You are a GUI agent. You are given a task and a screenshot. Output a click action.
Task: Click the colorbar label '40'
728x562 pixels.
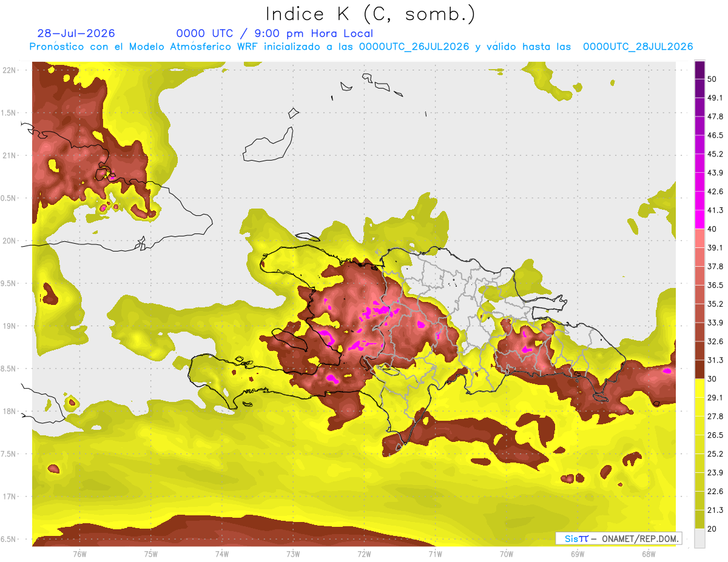click(x=713, y=229)
